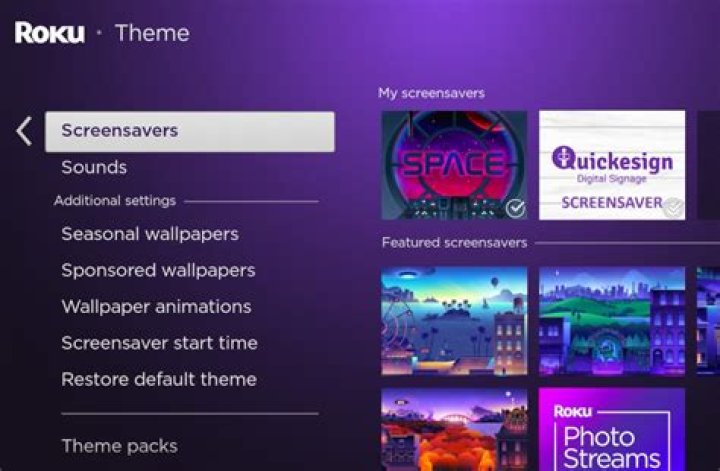Select Sponsored wallpapers option
720x471 pixels.
point(158,270)
